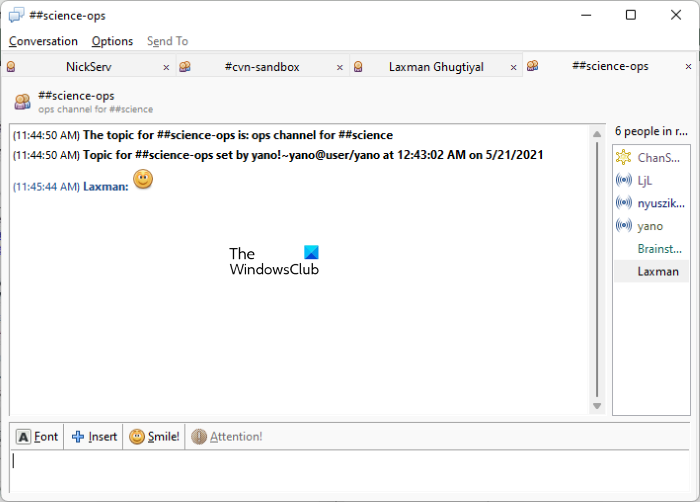
Task: Click the scroll up arrow in chat
Action: pyautogui.click(x=597, y=134)
